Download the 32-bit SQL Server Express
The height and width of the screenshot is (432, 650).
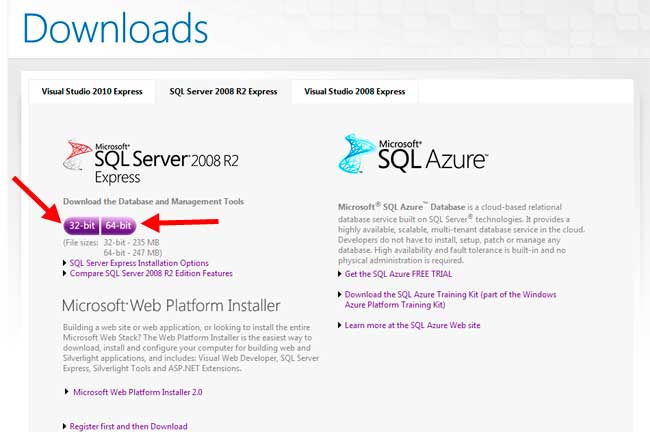click(82, 226)
